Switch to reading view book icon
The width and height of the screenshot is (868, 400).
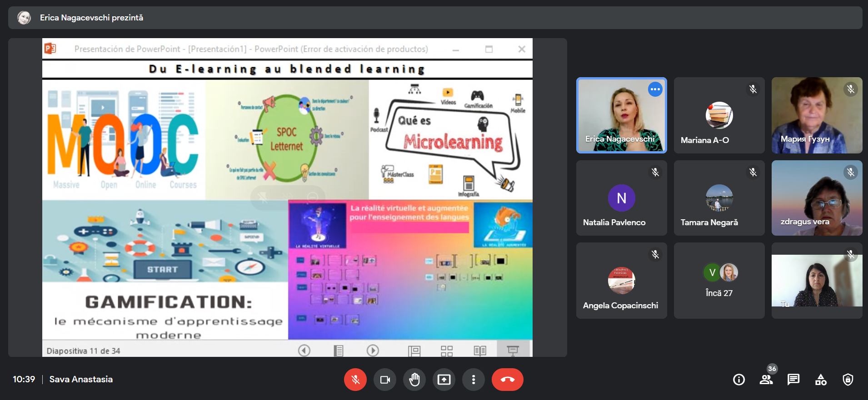pos(480,351)
